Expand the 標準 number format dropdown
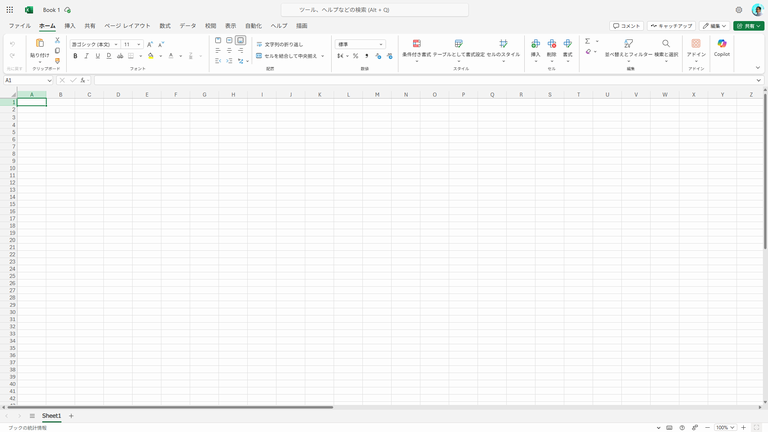768x432 pixels. click(381, 44)
